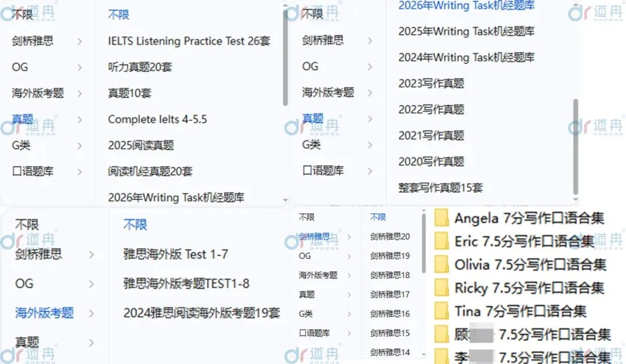The height and width of the screenshot is (364, 626).
Task: Expand G类 chevron in the 听力真题20套 panel
Action: pyautogui.click(x=79, y=145)
